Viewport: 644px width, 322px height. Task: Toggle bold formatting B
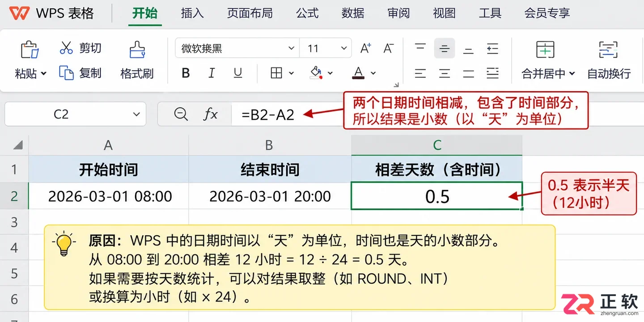[186, 73]
